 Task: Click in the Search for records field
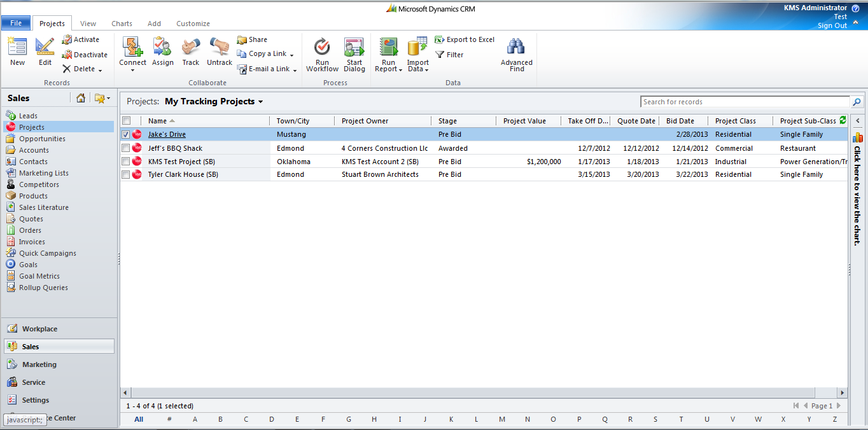[x=745, y=102]
